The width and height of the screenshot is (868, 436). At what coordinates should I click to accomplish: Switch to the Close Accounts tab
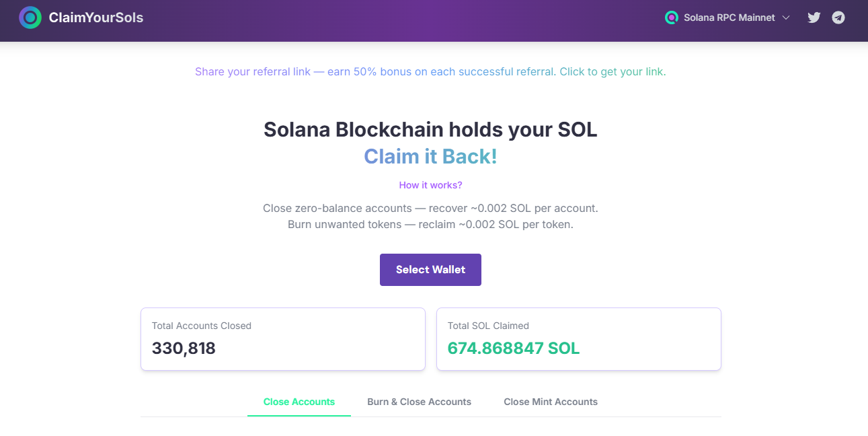click(299, 402)
